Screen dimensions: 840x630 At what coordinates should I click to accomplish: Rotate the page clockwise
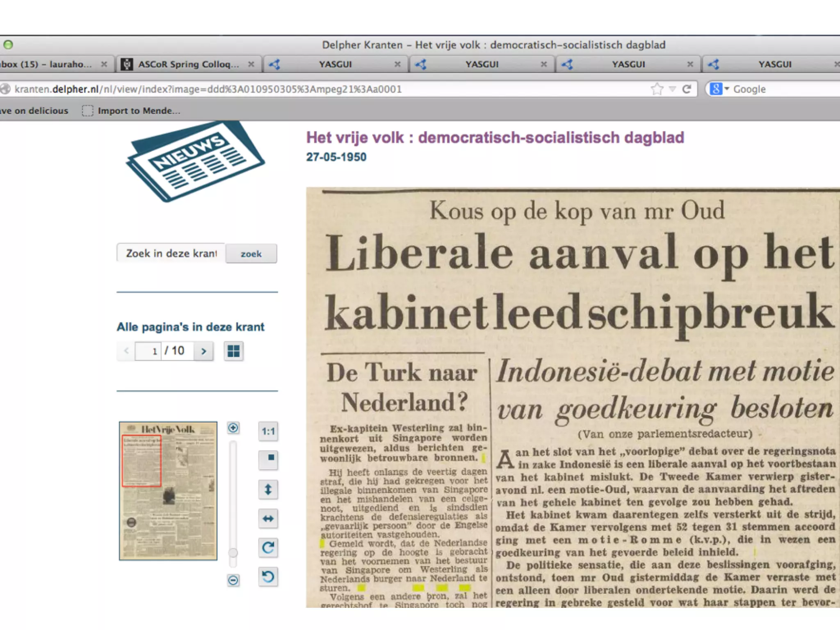(x=268, y=548)
